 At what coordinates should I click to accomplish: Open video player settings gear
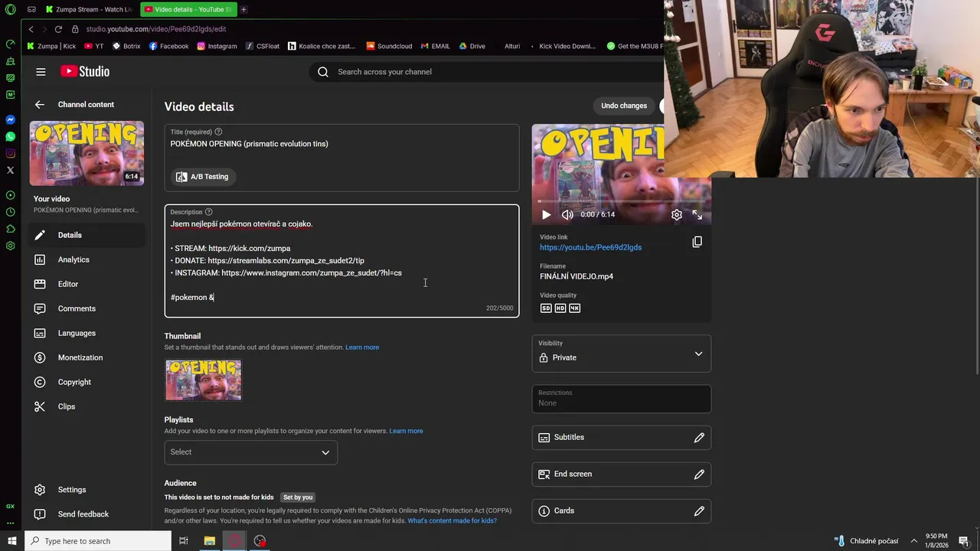click(677, 215)
